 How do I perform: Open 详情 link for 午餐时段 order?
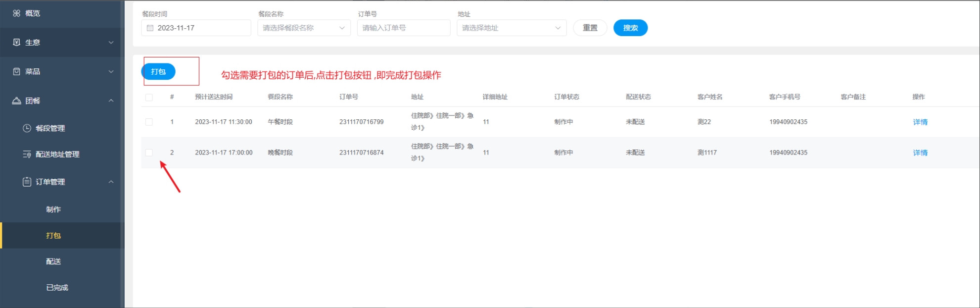click(920, 122)
